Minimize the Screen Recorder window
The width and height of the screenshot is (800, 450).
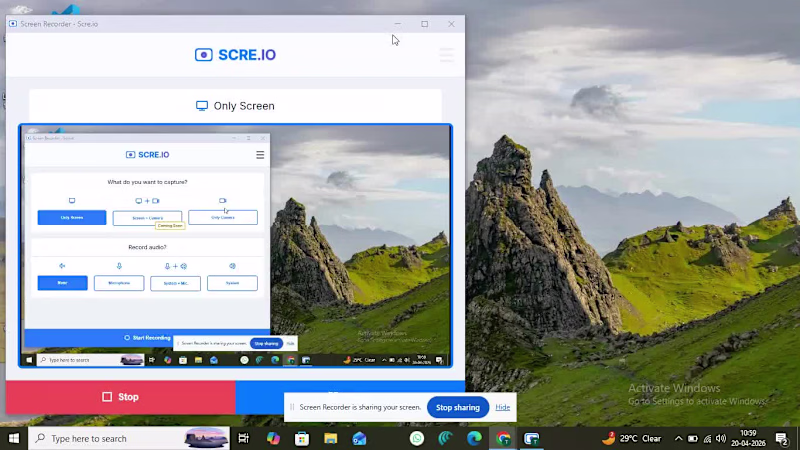point(397,24)
